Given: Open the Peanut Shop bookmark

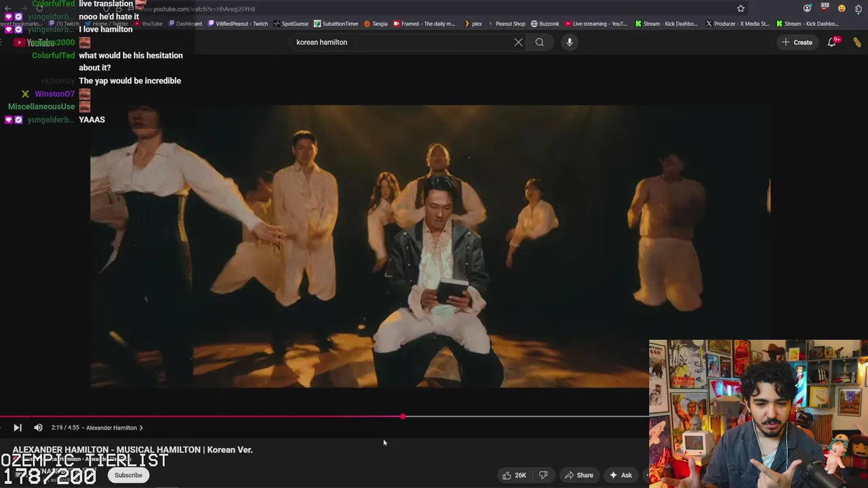Looking at the screenshot, I should 506,24.
